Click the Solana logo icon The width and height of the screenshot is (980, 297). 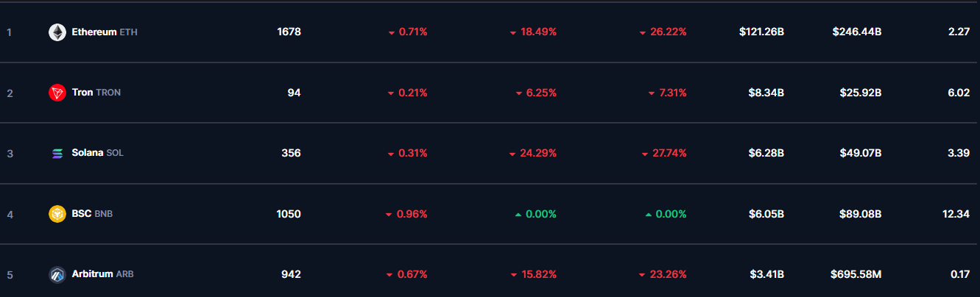tap(57, 153)
